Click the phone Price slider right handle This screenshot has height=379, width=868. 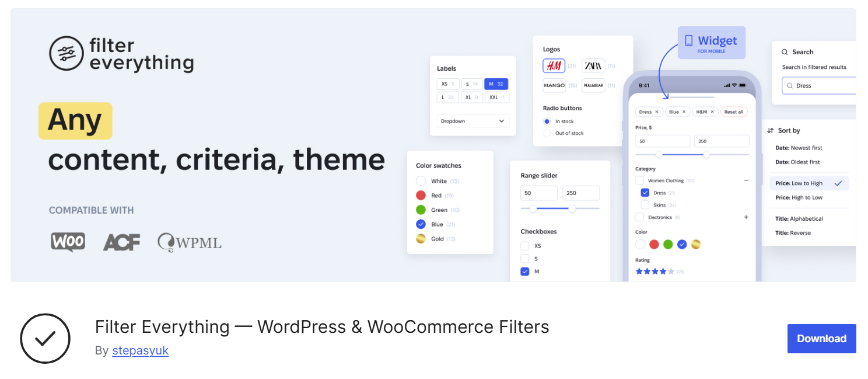click(x=706, y=155)
